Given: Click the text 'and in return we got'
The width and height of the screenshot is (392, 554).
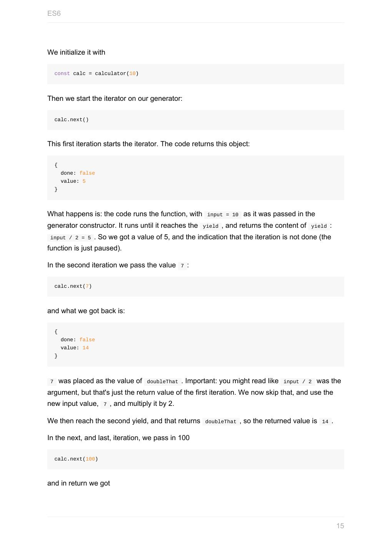Looking at the screenshot, I should tap(78, 483).
